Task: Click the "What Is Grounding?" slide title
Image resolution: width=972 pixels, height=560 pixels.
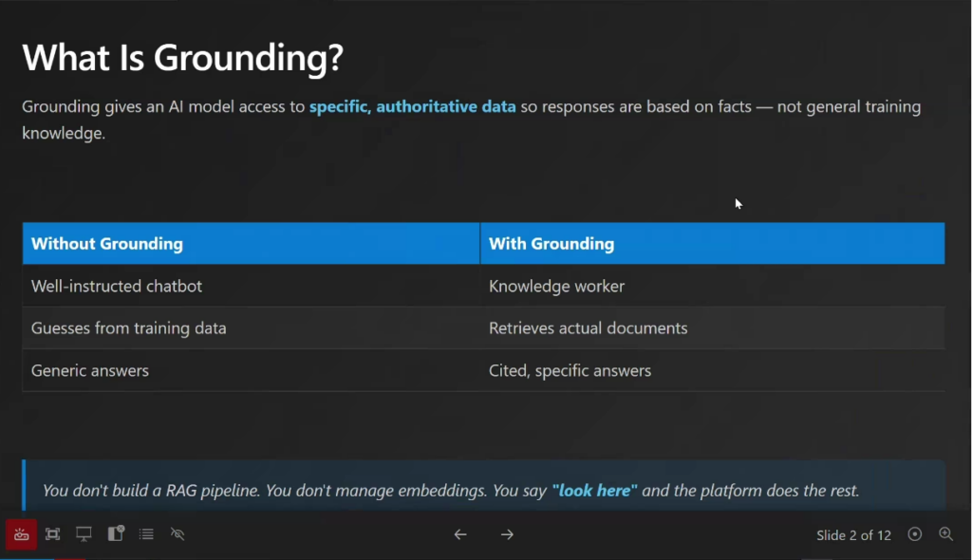Action: click(182, 58)
